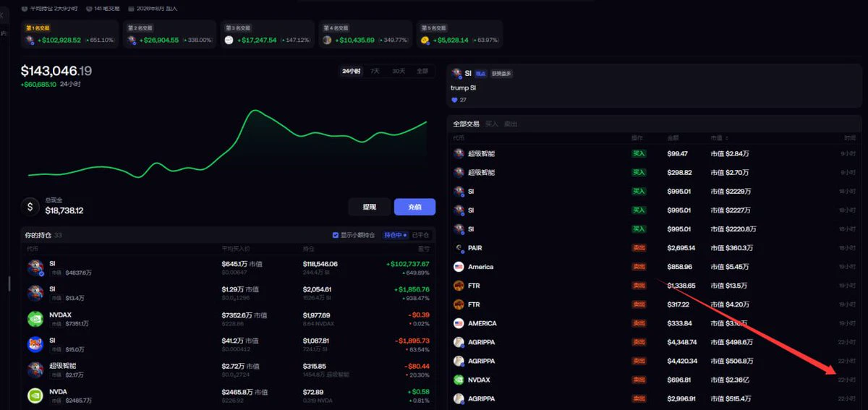Click the FTR token icon for $317.22 trade
This screenshot has width=868, height=410.
458,304
